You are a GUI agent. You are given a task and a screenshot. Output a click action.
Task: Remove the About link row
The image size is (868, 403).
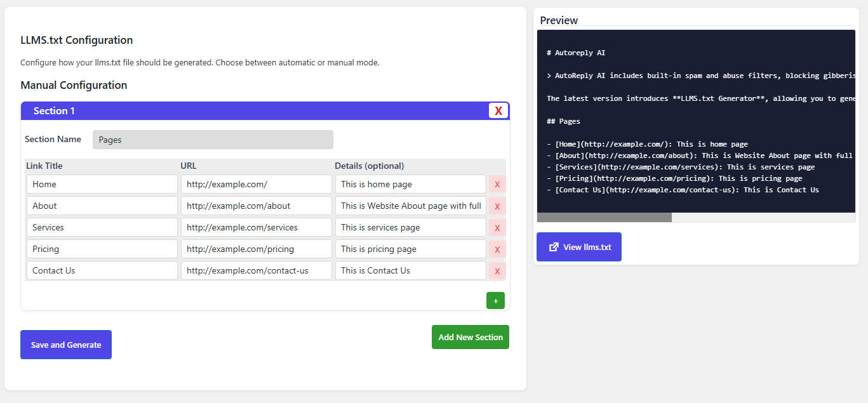[497, 206]
